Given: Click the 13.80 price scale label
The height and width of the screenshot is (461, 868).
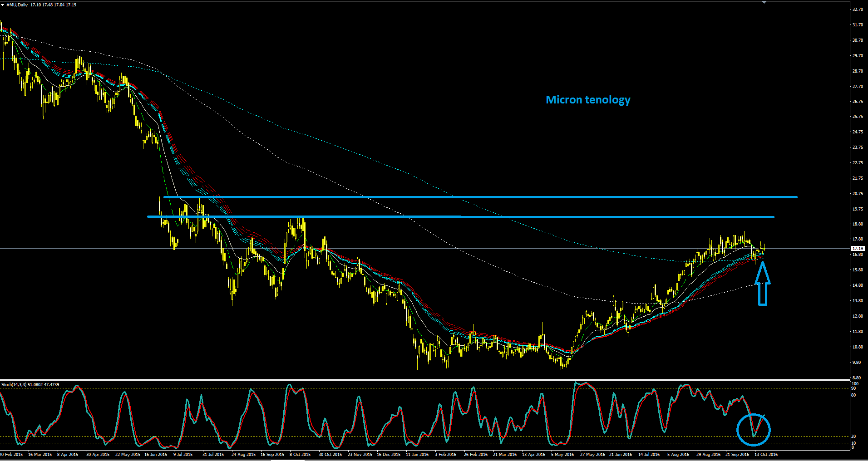Looking at the screenshot, I should click(858, 301).
